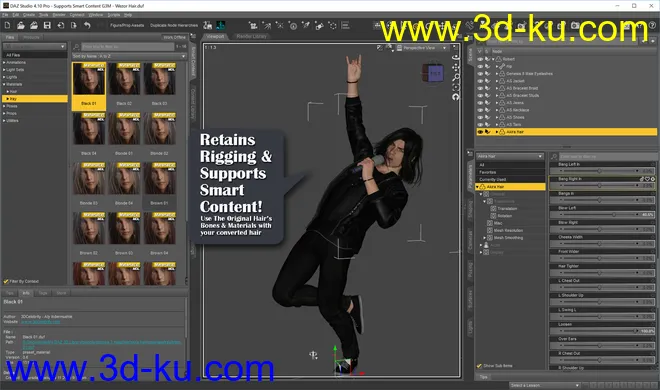Click the search icon in Parameters pane
The width and height of the screenshot is (660, 390).
coord(554,157)
